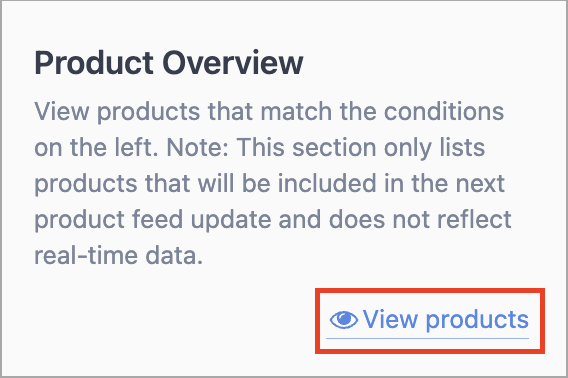Viewport: 568px width, 378px height.
Task: Click 'products that will be included' line
Action: (216, 184)
